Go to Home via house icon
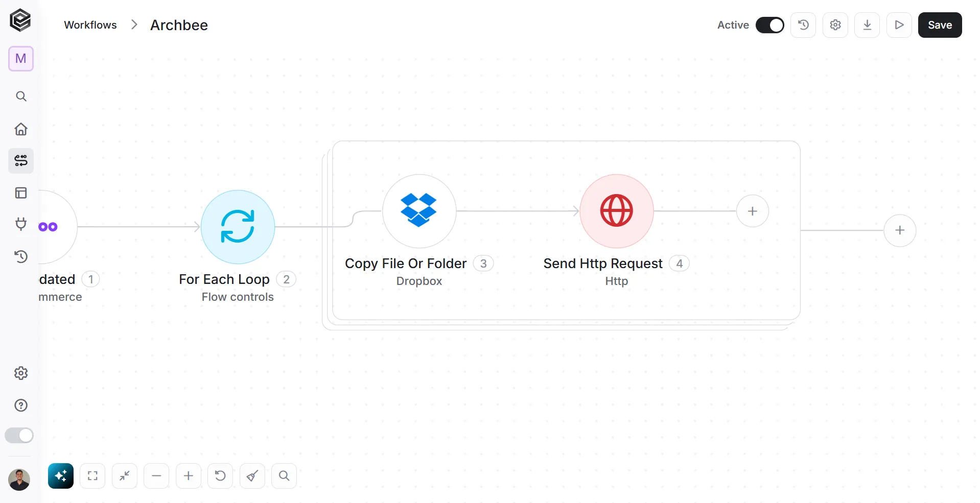 (21, 129)
